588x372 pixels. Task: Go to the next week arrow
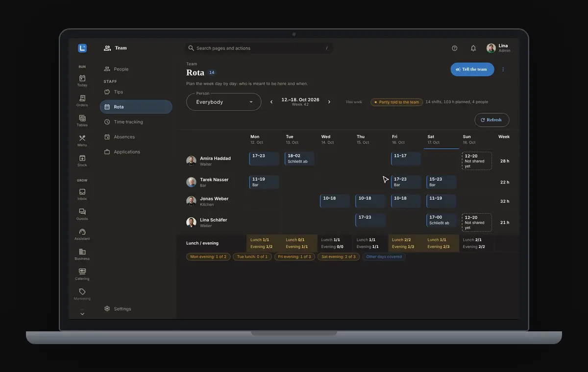click(329, 102)
